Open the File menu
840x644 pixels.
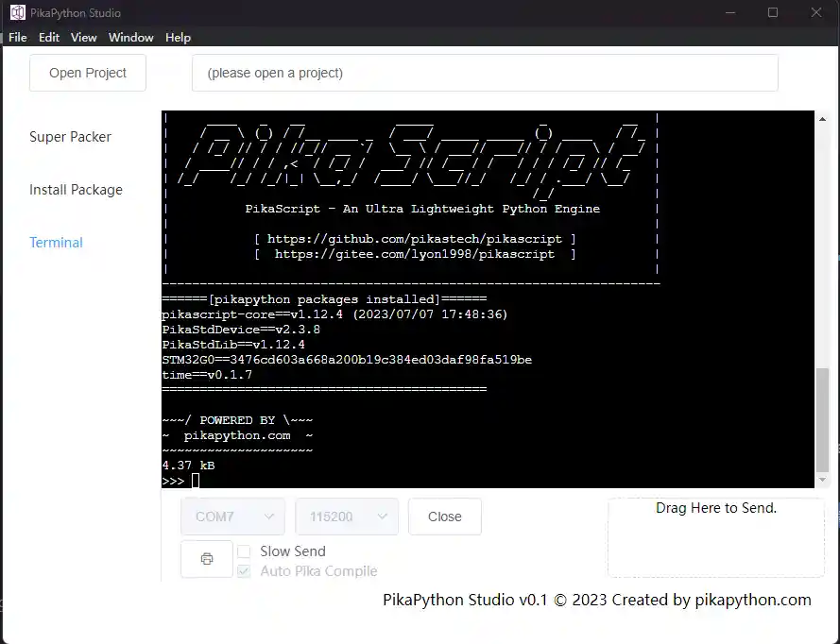click(x=18, y=38)
